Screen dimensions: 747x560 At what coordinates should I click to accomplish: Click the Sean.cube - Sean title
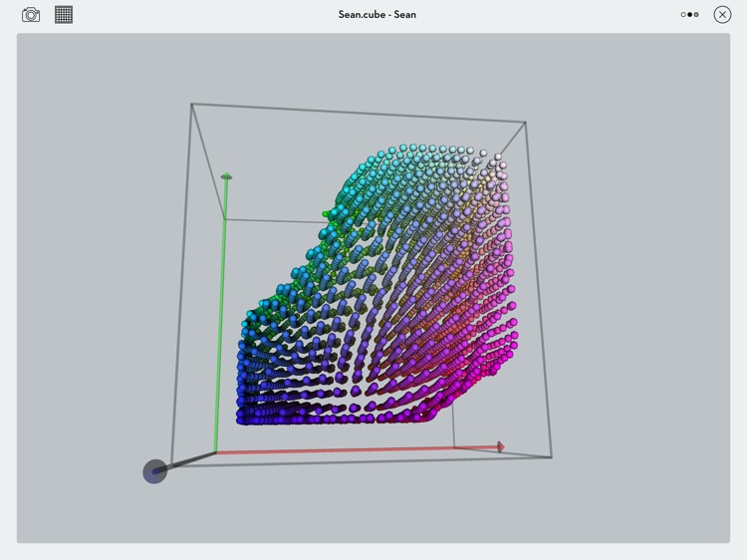(x=377, y=14)
